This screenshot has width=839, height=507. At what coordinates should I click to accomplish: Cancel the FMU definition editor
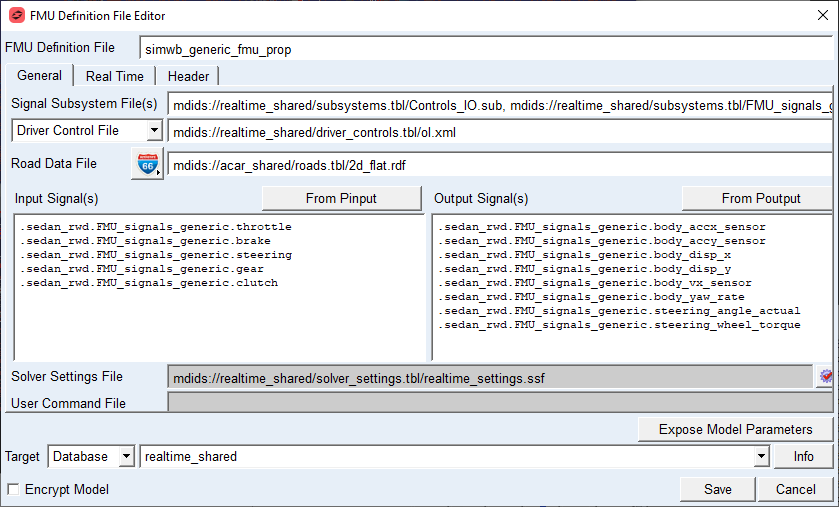795,489
